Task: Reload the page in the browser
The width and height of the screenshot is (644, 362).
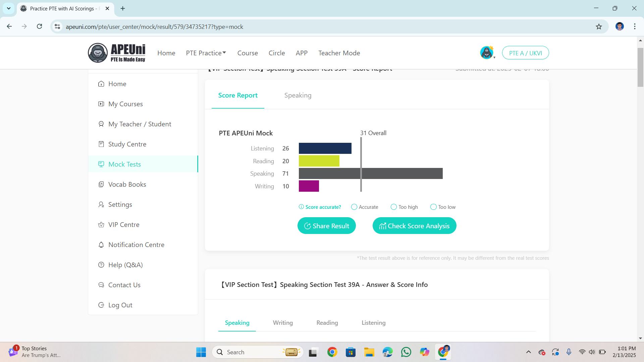Action: [39, 26]
